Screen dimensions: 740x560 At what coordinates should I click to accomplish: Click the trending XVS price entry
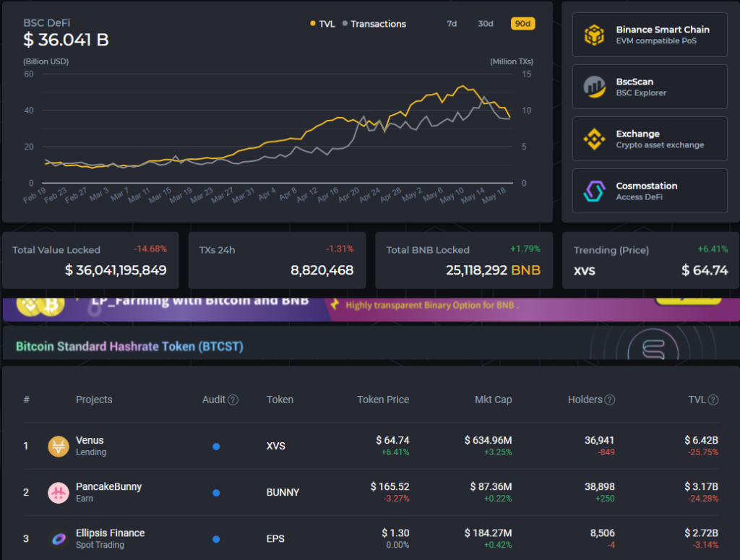tap(645, 269)
